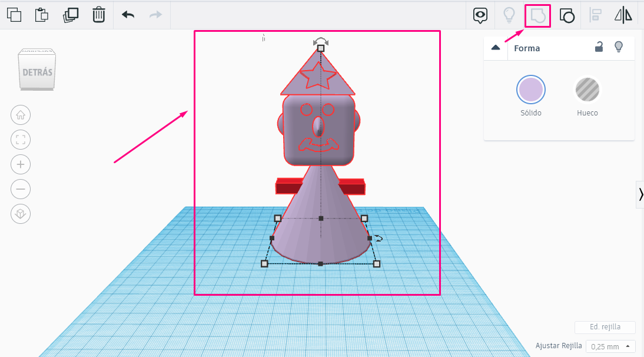
Task: Go to the home view
Action: (x=21, y=115)
